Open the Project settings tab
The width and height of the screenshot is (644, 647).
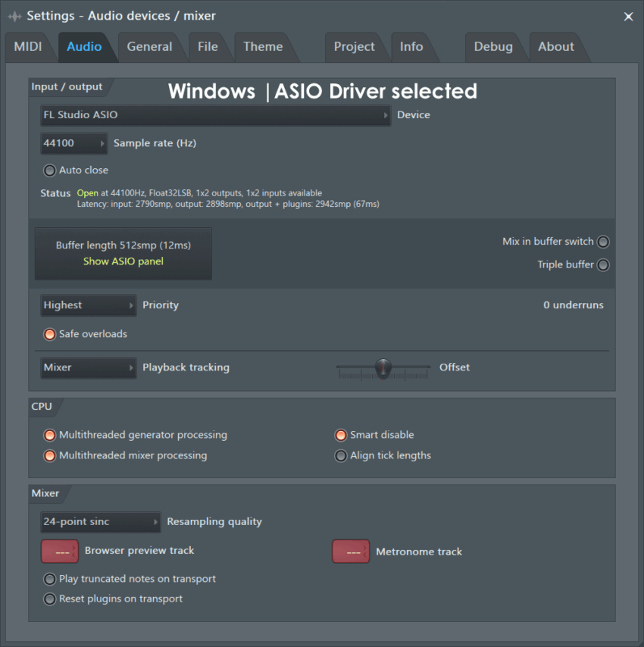point(355,46)
